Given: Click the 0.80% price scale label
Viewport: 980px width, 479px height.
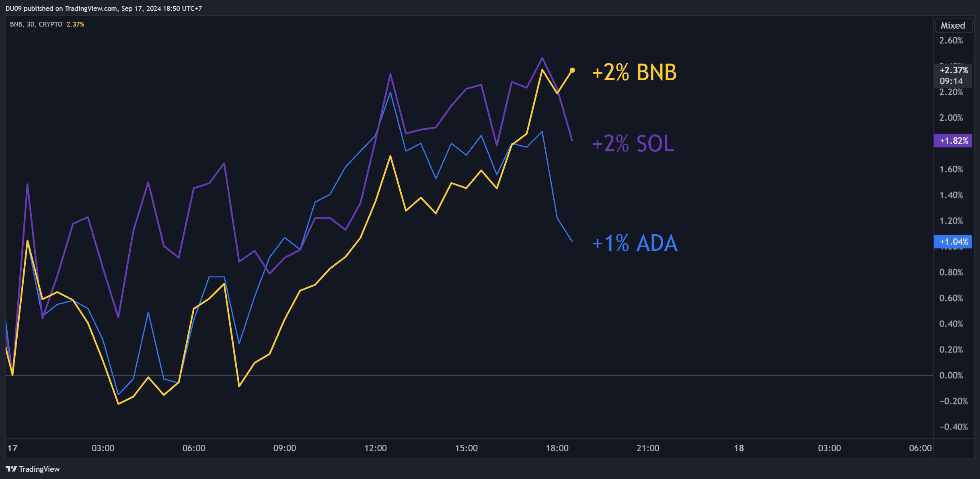Looking at the screenshot, I should point(951,273).
